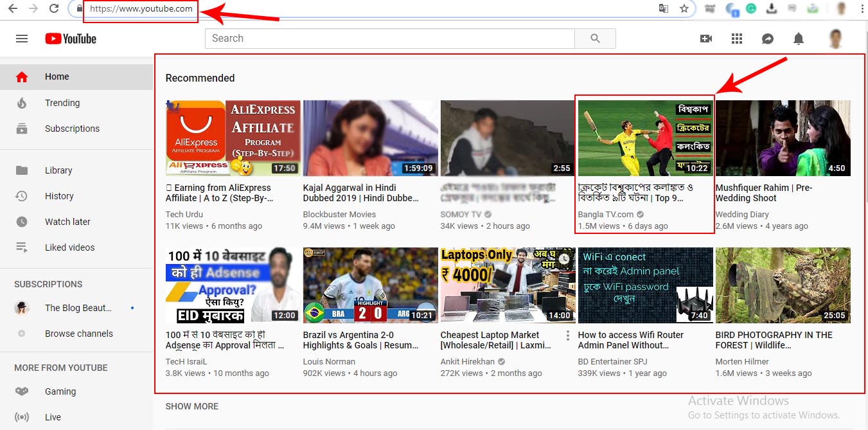This screenshot has width=868, height=430.
Task: Click the browser back arrow
Action: 12,9
